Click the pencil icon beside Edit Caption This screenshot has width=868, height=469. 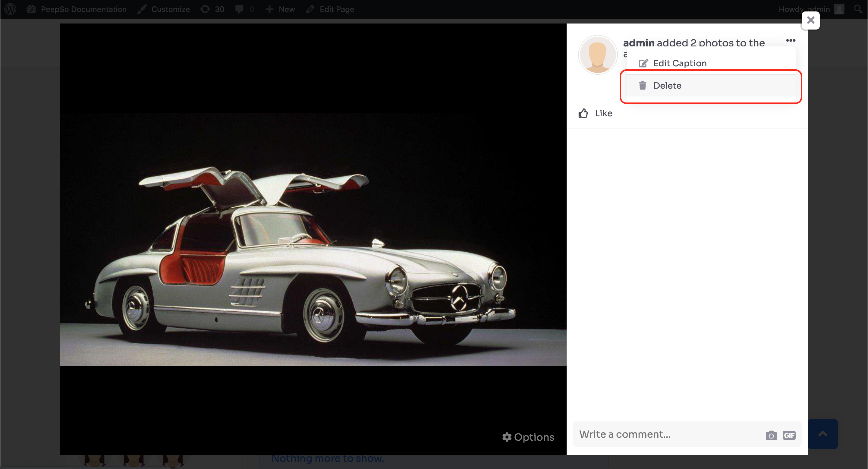(643, 63)
